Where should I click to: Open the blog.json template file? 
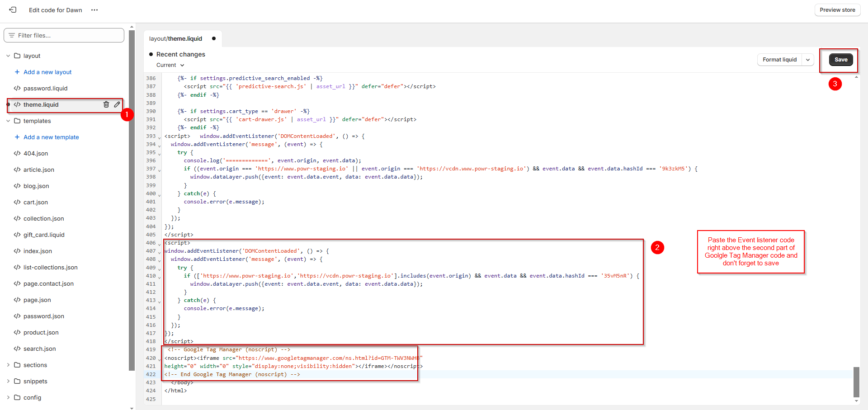pyautogui.click(x=36, y=186)
